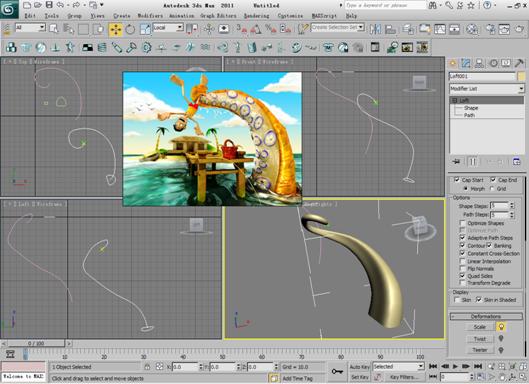
Task: Click the Play Animation button
Action: [x=455, y=366]
